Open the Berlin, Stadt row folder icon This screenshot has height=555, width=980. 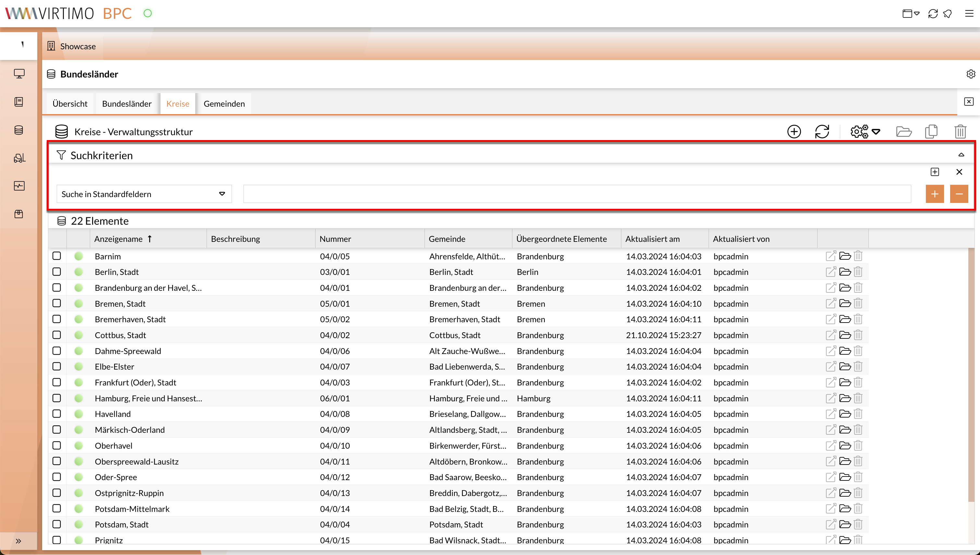845,272
